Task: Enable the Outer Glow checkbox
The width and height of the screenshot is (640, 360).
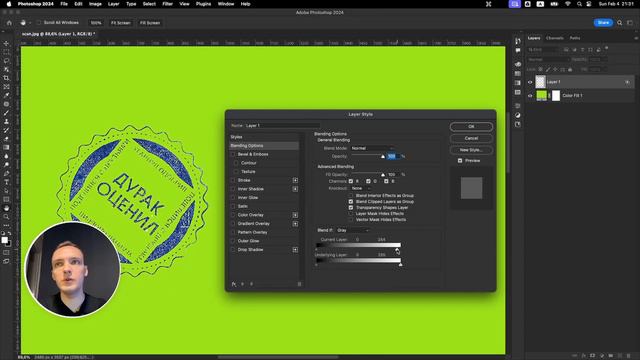Action: click(233, 241)
